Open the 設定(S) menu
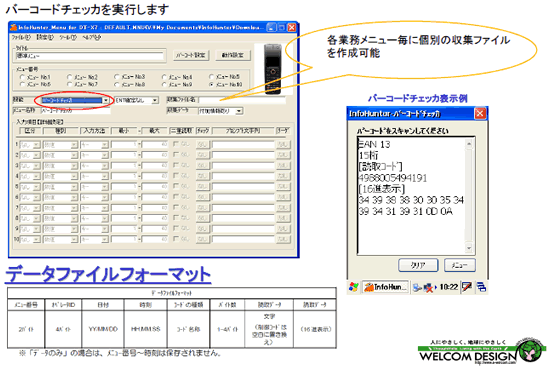The image size is (550, 369). point(45,38)
